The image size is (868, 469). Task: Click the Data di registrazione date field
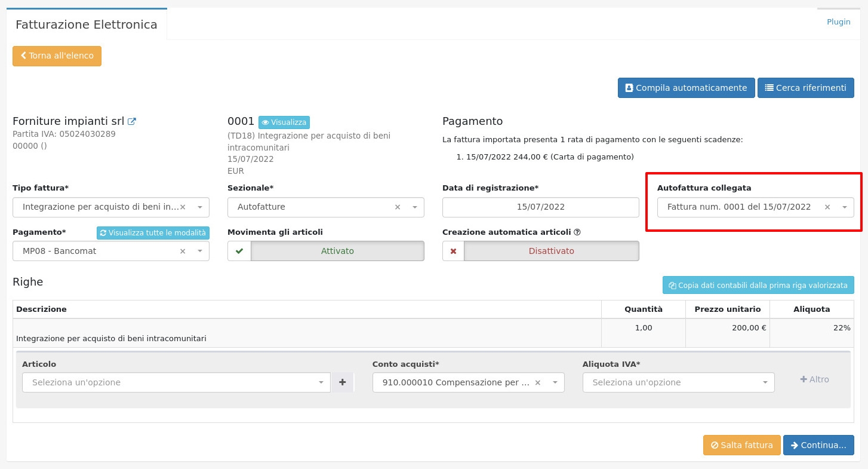point(540,207)
